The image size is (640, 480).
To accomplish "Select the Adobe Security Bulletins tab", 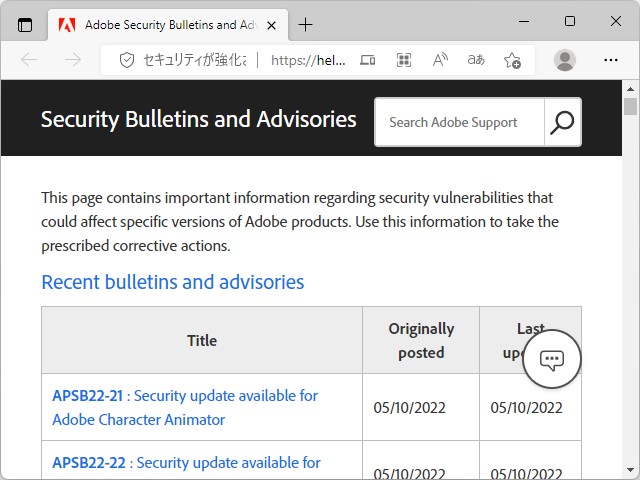I will pos(160,24).
